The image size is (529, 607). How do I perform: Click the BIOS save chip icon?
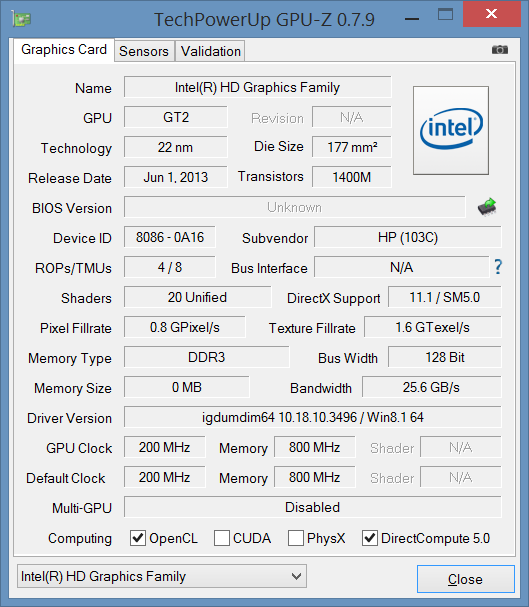click(x=487, y=207)
